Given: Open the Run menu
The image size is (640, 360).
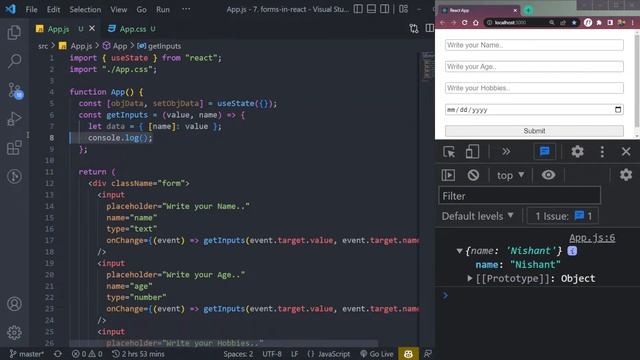Looking at the screenshot, I should tap(163, 9).
